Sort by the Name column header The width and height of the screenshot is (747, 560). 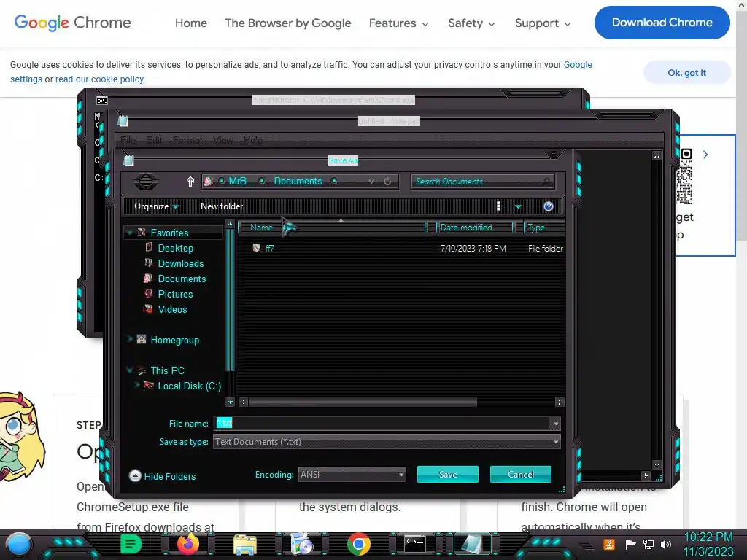click(332, 227)
